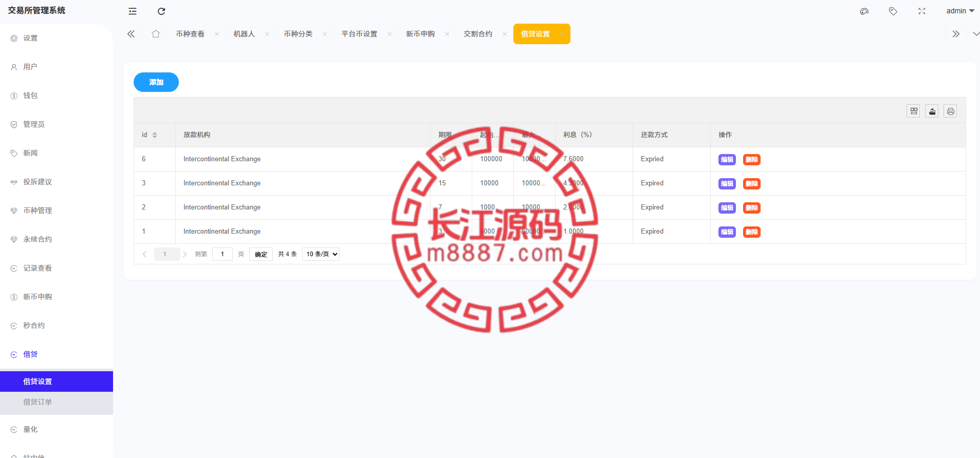Edit the loan row with id 1
Image resolution: width=980 pixels, height=458 pixels.
tap(727, 232)
